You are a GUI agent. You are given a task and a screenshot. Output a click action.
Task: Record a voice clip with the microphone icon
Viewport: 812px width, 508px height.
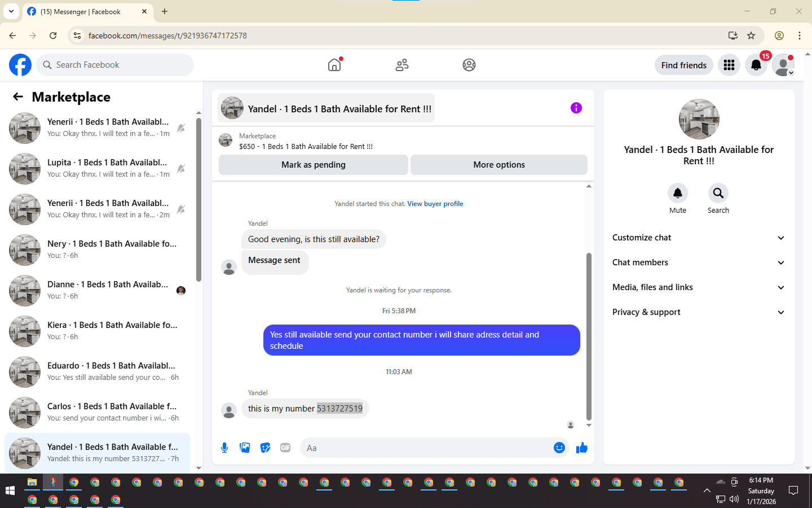[224, 448]
